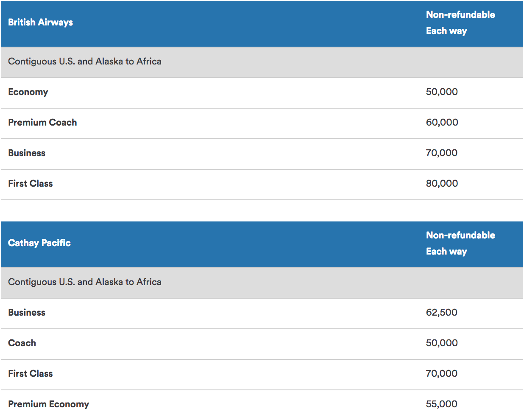
Task: Click the Cathay Pacific table header
Action: coord(39,243)
